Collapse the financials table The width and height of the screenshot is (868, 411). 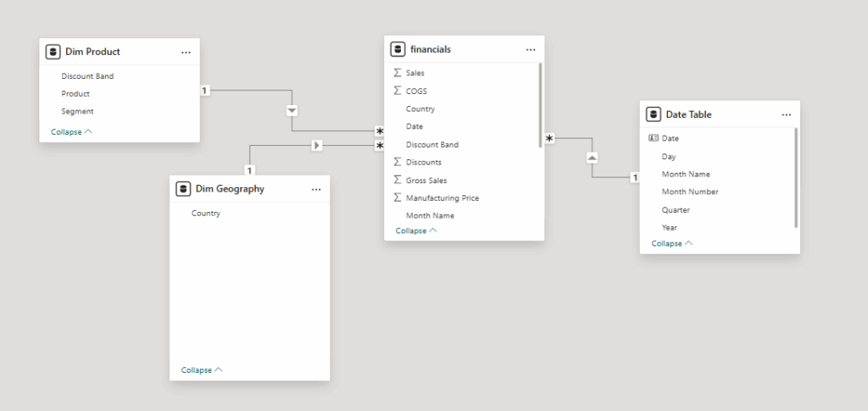point(416,230)
